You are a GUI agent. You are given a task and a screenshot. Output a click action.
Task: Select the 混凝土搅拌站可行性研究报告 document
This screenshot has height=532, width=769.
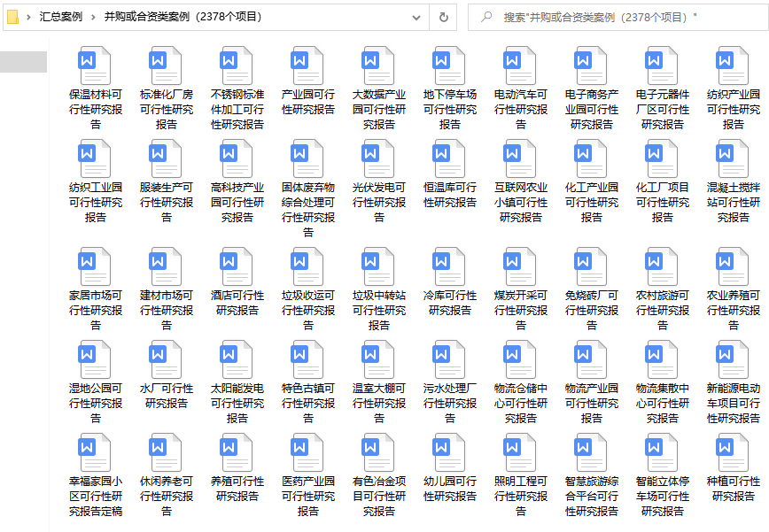pyautogui.click(x=734, y=159)
